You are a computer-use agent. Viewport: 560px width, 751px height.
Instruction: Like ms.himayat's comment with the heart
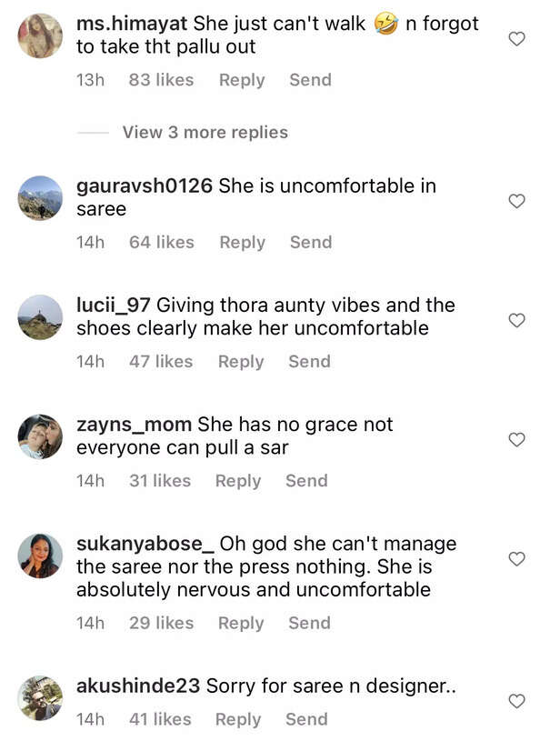click(516, 39)
